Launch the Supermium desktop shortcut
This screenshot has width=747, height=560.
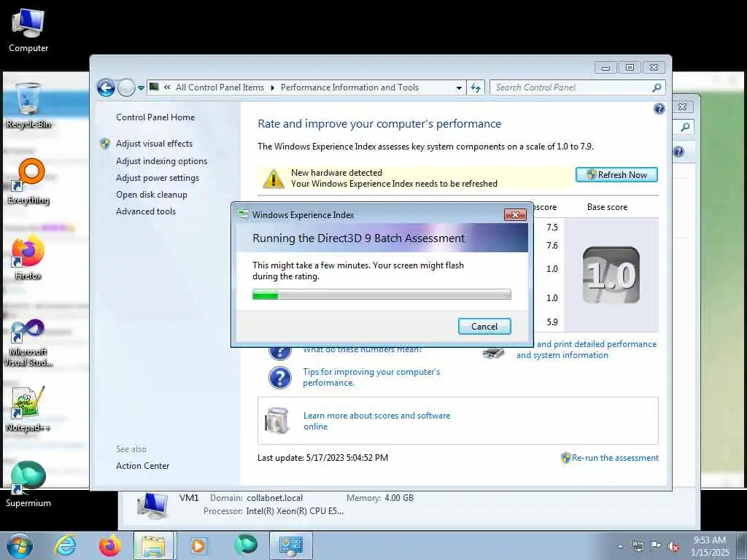pyautogui.click(x=28, y=484)
